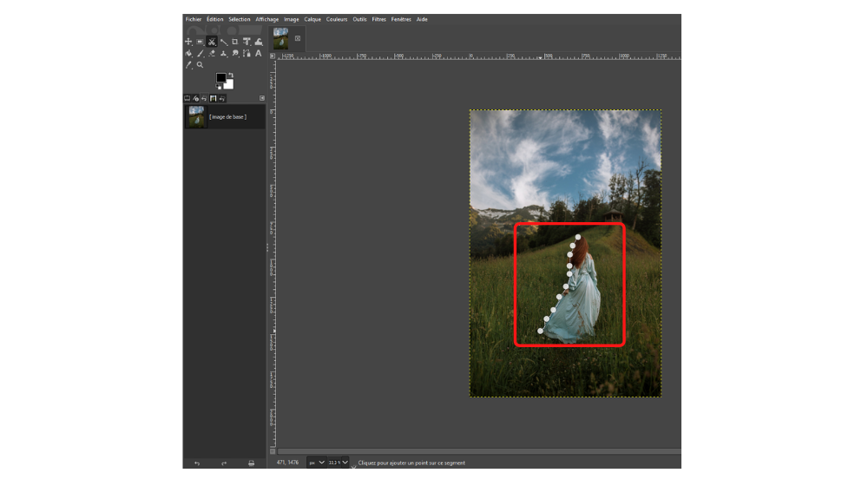Click the thumbnail beside '[image de base]'
The height and width of the screenshot is (486, 868).
coord(196,117)
